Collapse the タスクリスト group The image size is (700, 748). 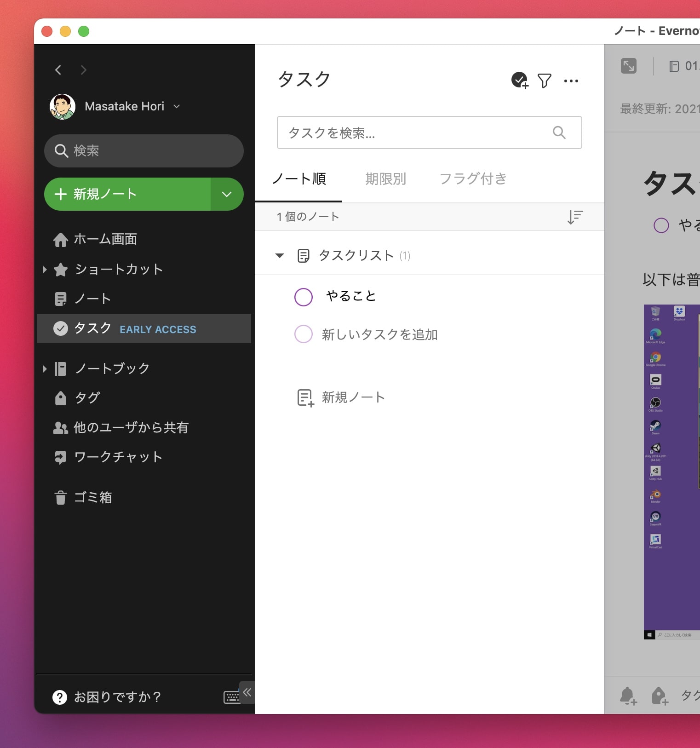[x=279, y=256]
